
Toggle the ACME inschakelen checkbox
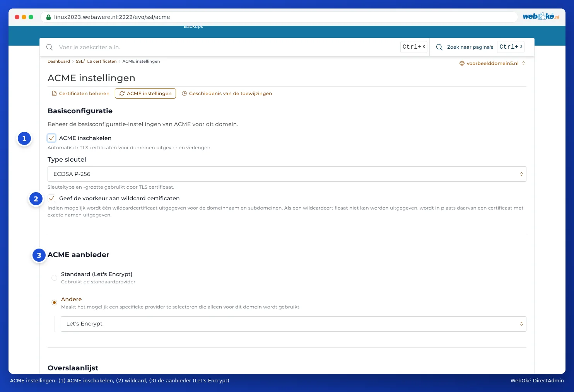point(51,138)
